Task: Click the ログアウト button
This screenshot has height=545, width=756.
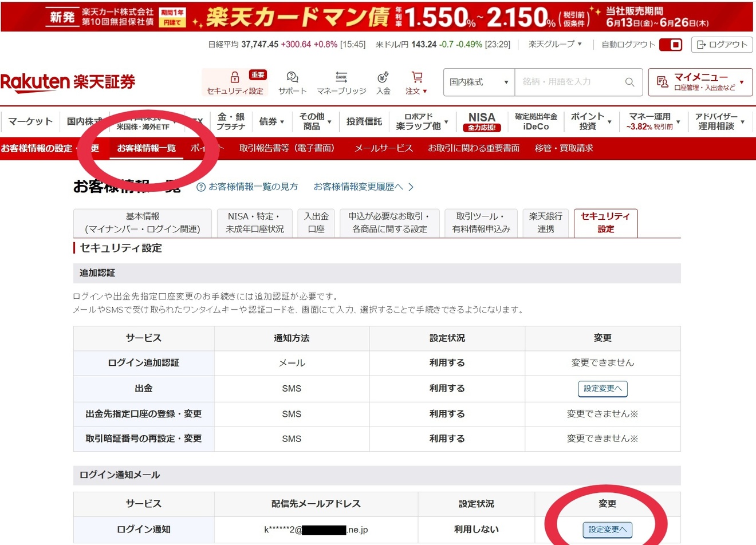Action: [722, 45]
